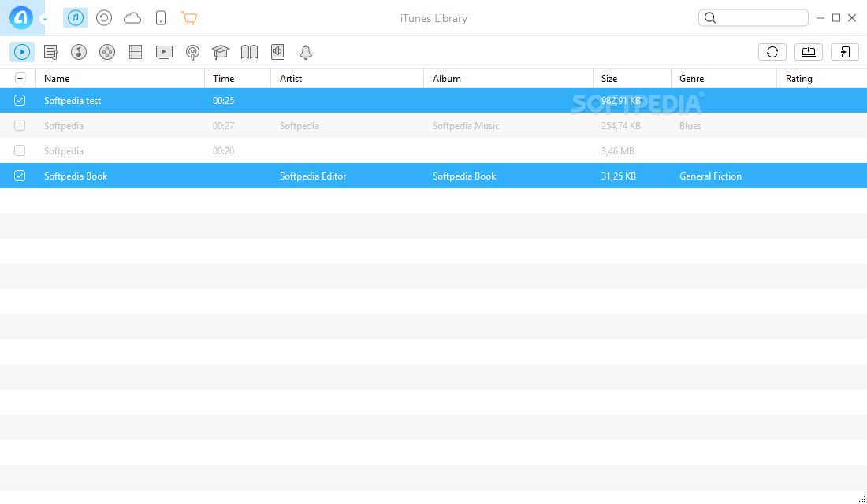
Task: Open the iCloud content cloud icon
Action: coord(132,18)
